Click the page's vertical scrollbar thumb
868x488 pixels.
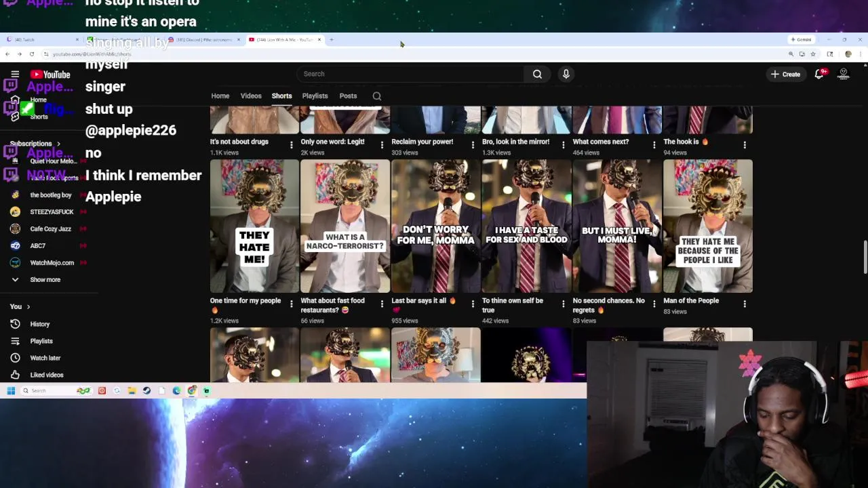click(x=865, y=257)
